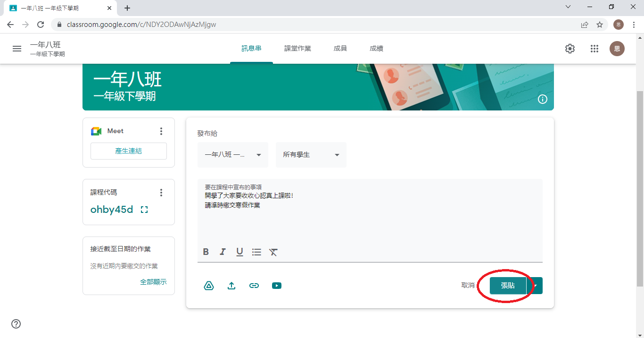
Task: Display the class code in fullscreen
Action: (144, 210)
